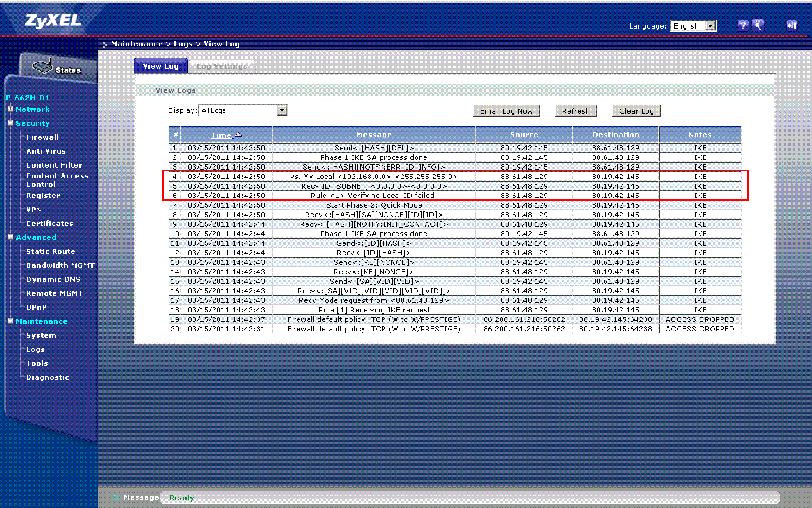Click the logout door icon

coord(791,25)
